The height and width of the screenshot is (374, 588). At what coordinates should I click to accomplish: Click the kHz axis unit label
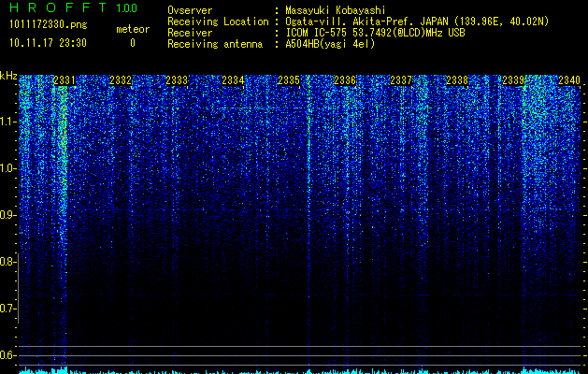(8, 76)
